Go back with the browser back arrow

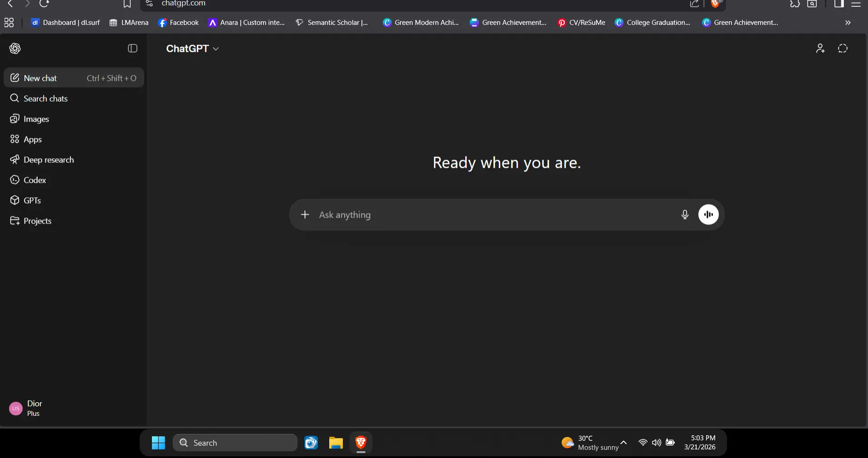(10, 4)
